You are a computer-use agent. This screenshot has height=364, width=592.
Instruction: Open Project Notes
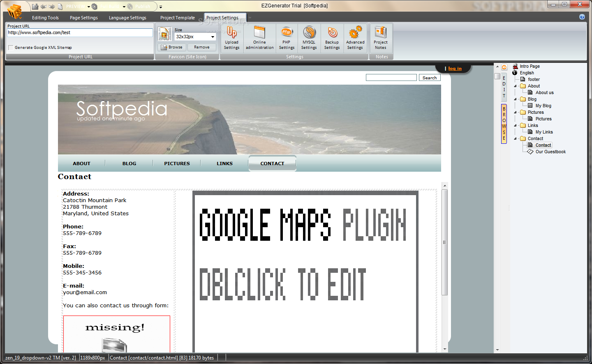(x=381, y=38)
